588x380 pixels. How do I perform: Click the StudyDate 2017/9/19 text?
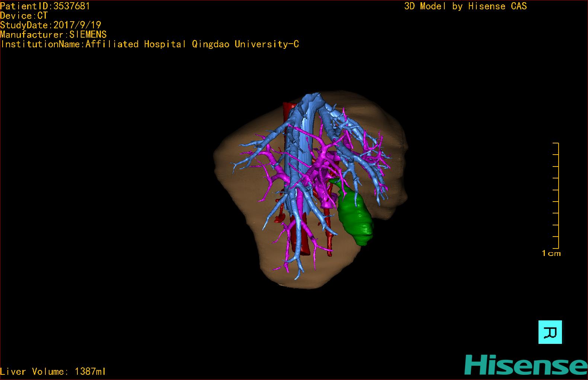pyautogui.click(x=51, y=25)
